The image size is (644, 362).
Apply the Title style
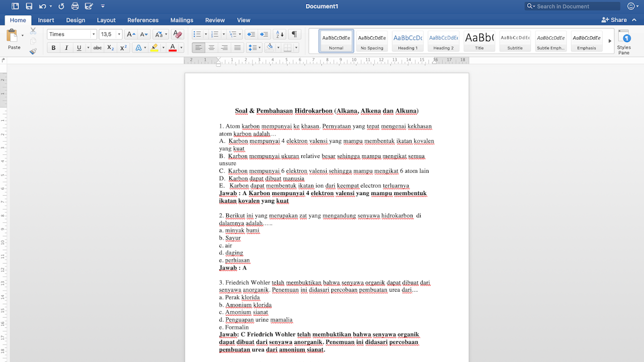479,41
